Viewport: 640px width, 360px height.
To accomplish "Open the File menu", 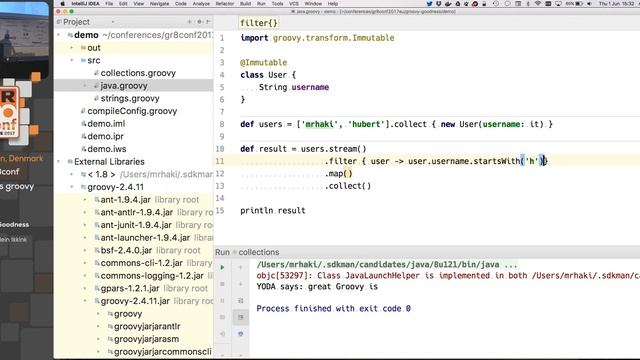I will tap(109, 4).
